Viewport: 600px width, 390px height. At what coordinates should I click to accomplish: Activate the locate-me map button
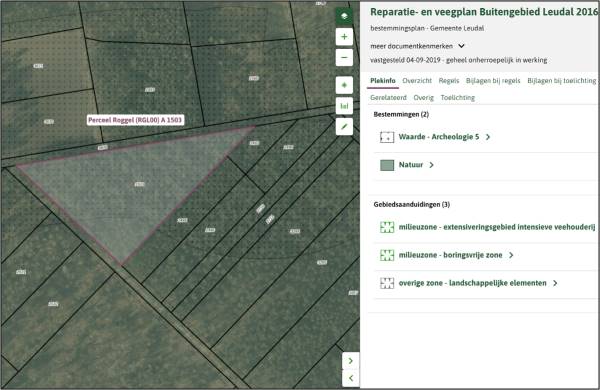click(344, 85)
